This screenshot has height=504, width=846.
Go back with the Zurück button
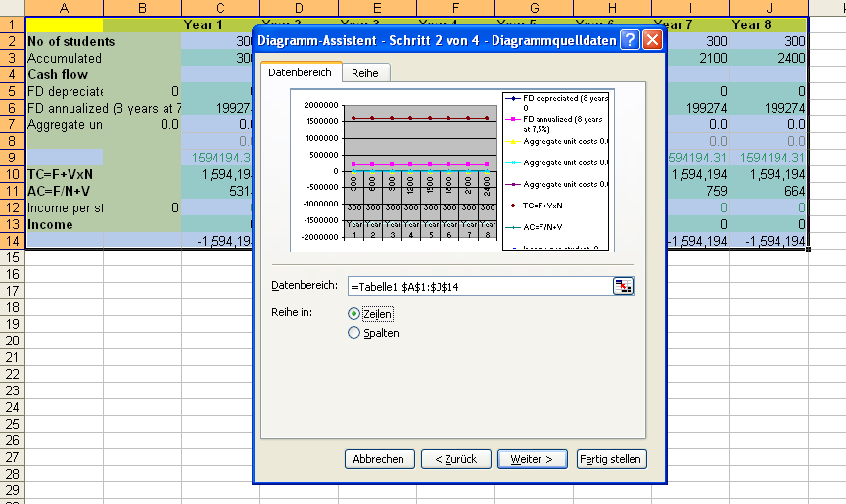tap(456, 459)
